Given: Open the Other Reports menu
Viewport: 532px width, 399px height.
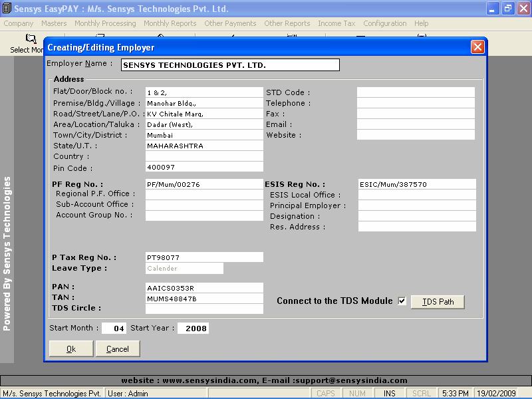Looking at the screenshot, I should click(287, 23).
